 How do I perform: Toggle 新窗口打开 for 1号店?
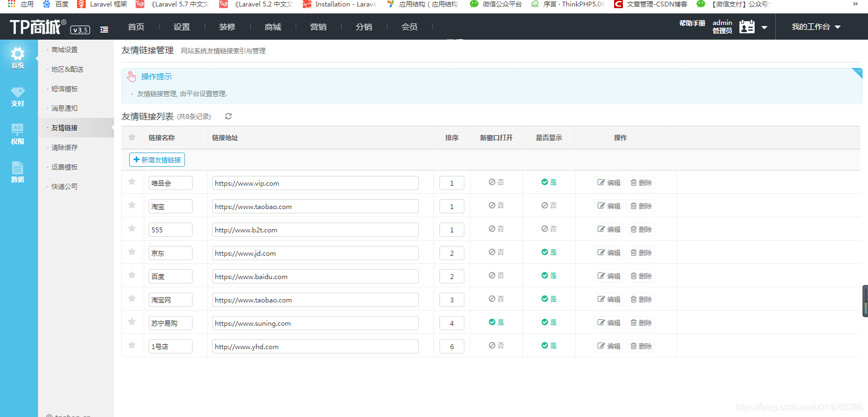coord(496,346)
